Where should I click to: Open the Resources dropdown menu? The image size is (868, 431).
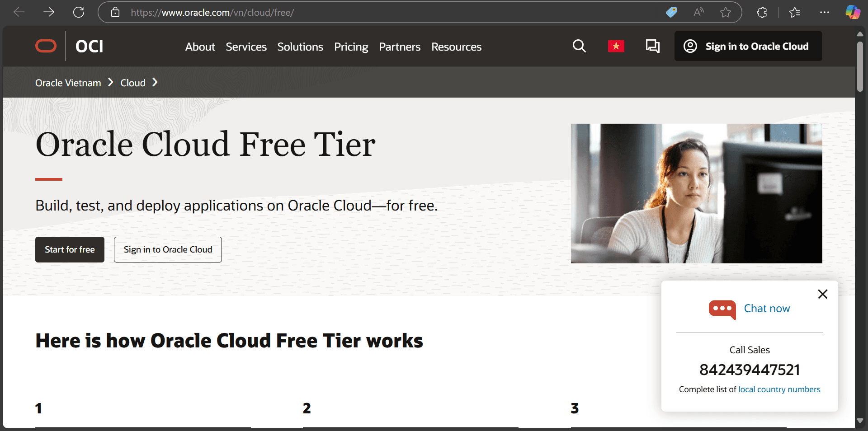point(456,47)
